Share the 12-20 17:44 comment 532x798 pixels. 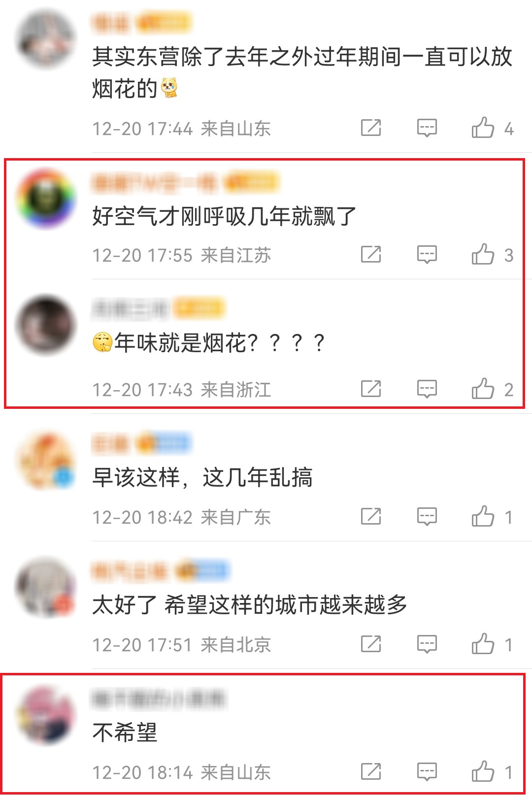[x=371, y=128]
